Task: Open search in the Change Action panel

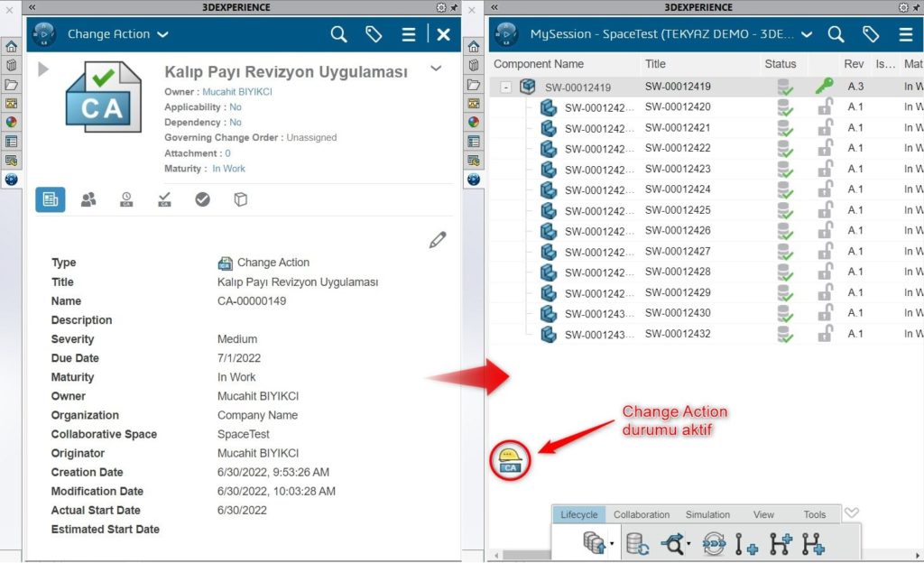Action: 338,34
